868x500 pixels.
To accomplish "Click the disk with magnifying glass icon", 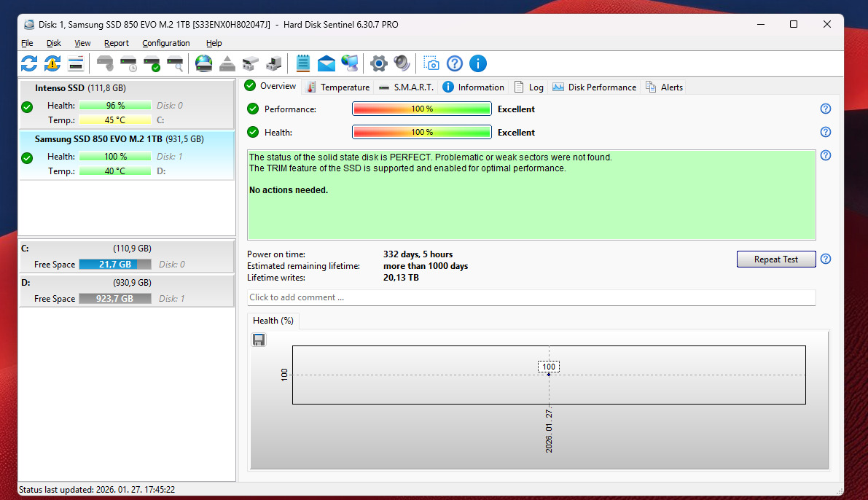I will (175, 63).
